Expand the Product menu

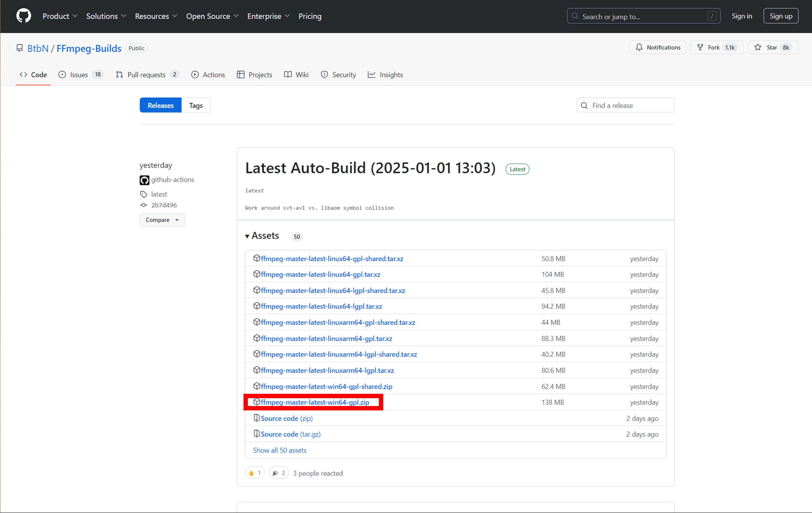60,16
